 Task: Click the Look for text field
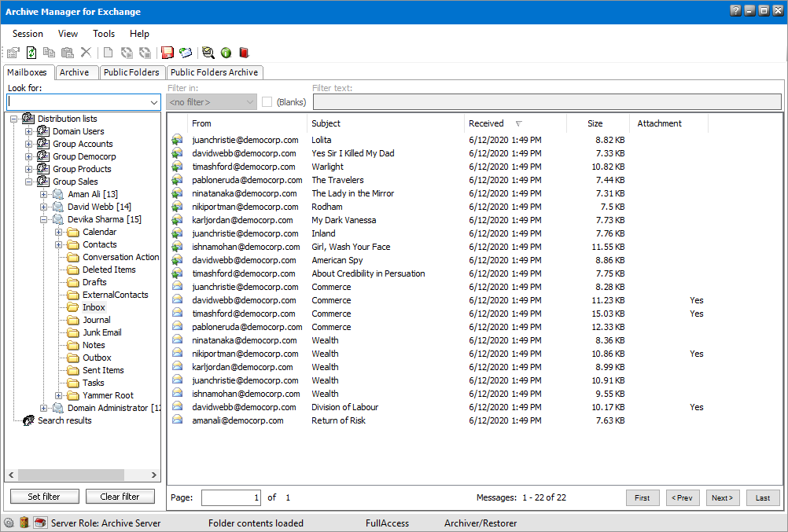click(x=79, y=102)
